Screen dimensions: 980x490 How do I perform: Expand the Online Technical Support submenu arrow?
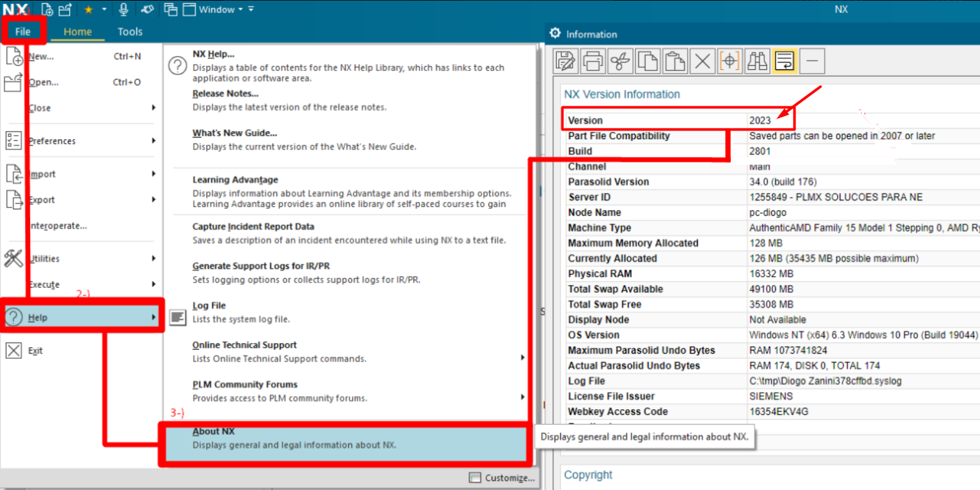[x=522, y=358]
